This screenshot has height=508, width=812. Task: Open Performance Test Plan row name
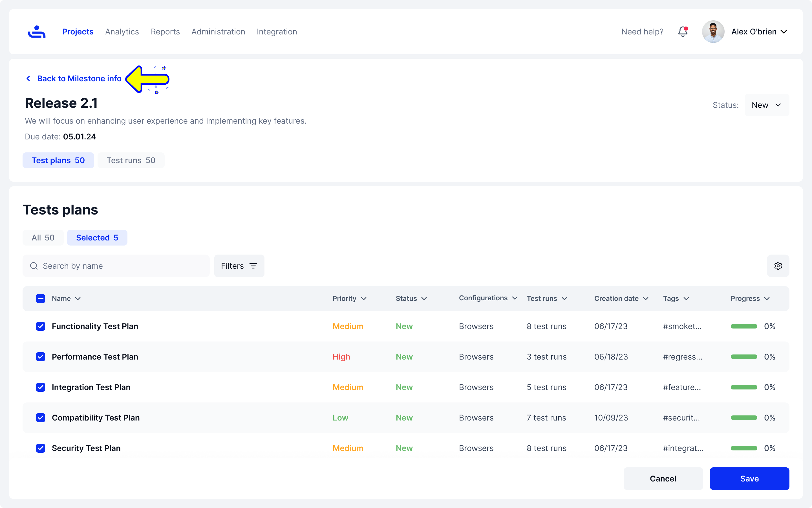coord(95,356)
